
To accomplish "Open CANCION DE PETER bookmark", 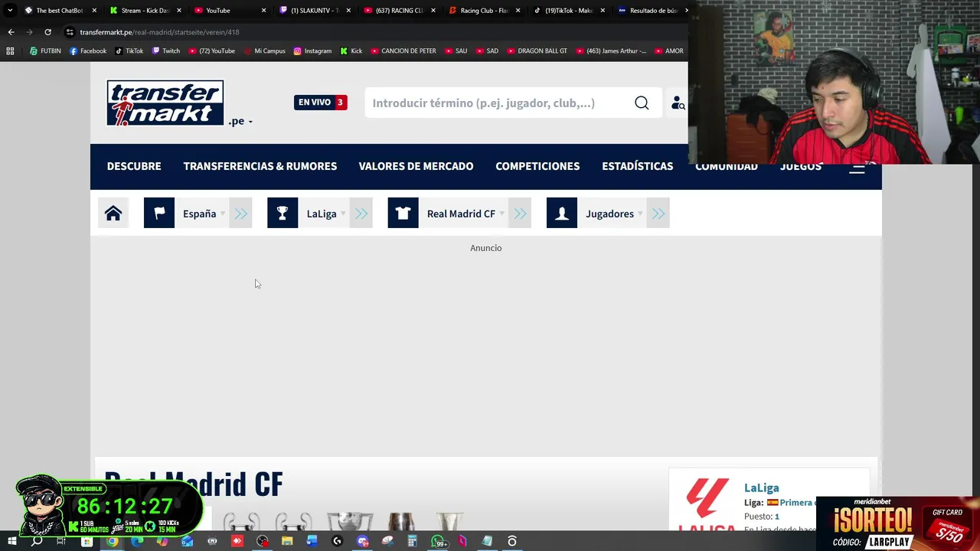I will click(x=403, y=51).
